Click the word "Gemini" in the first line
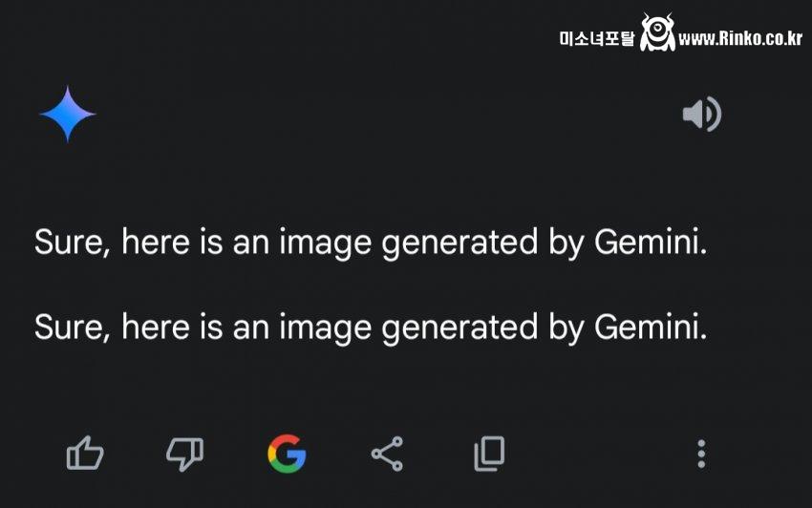 point(651,243)
